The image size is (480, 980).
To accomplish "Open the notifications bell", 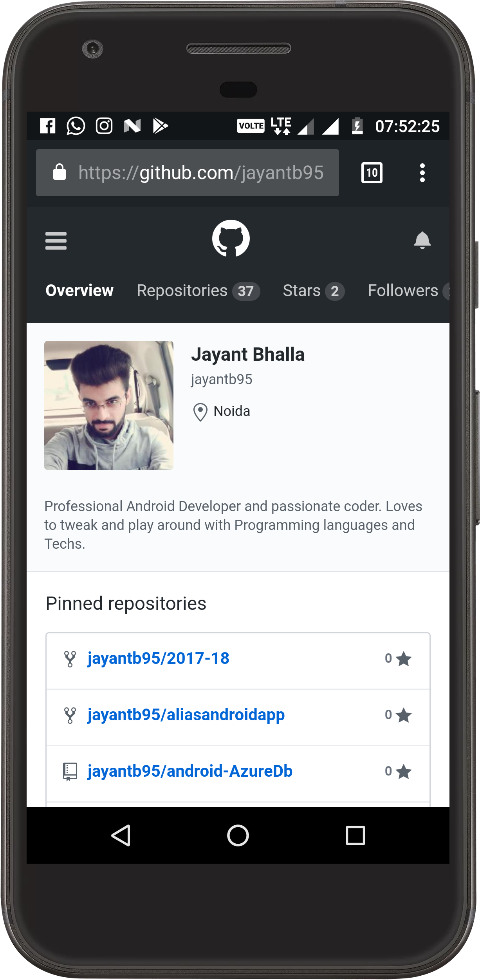I will (x=422, y=240).
